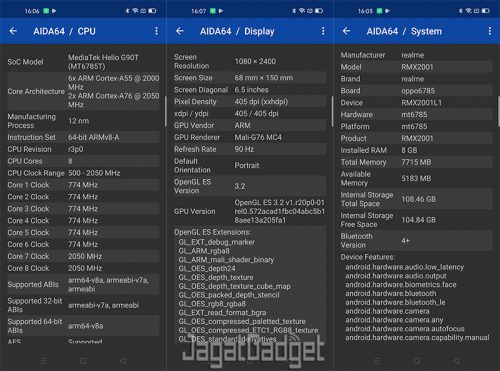Select Device value RMX2001L1

click(421, 103)
